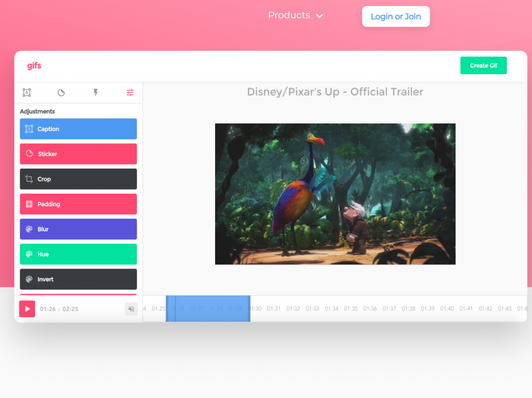
Task: Open the adjustments sliders tab icon
Action: pyautogui.click(x=130, y=92)
